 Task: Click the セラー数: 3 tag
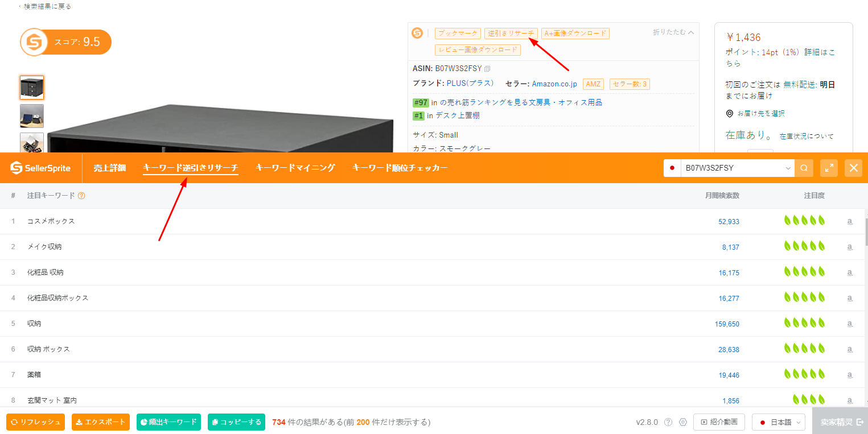pyautogui.click(x=630, y=84)
